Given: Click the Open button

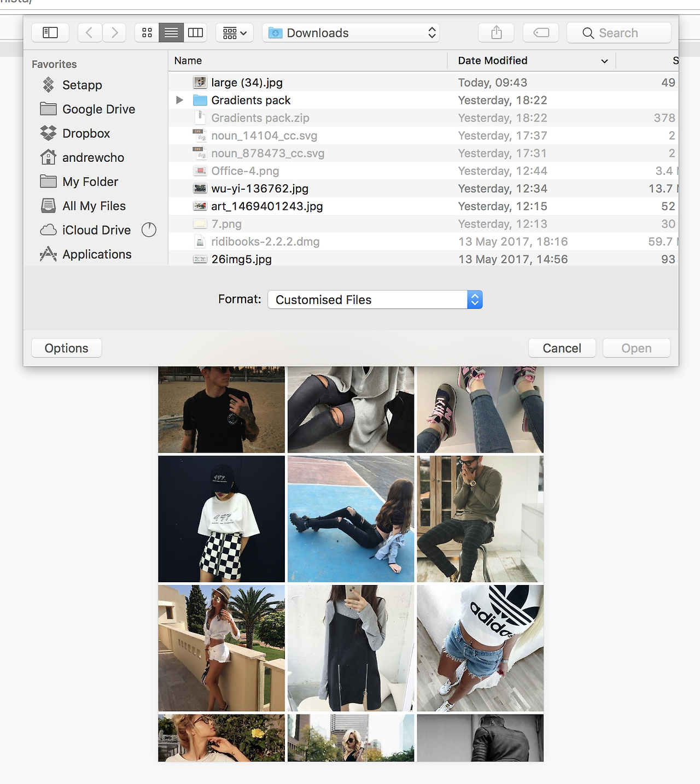Looking at the screenshot, I should coord(636,348).
